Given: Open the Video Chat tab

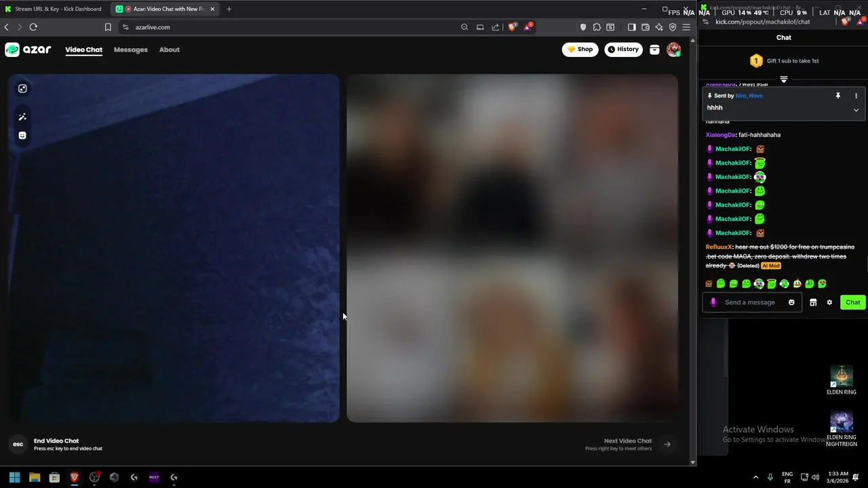Looking at the screenshot, I should point(83,49).
